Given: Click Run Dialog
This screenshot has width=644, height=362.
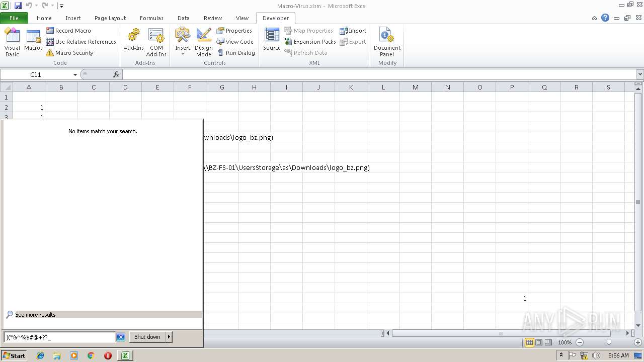Looking at the screenshot, I should [235, 53].
